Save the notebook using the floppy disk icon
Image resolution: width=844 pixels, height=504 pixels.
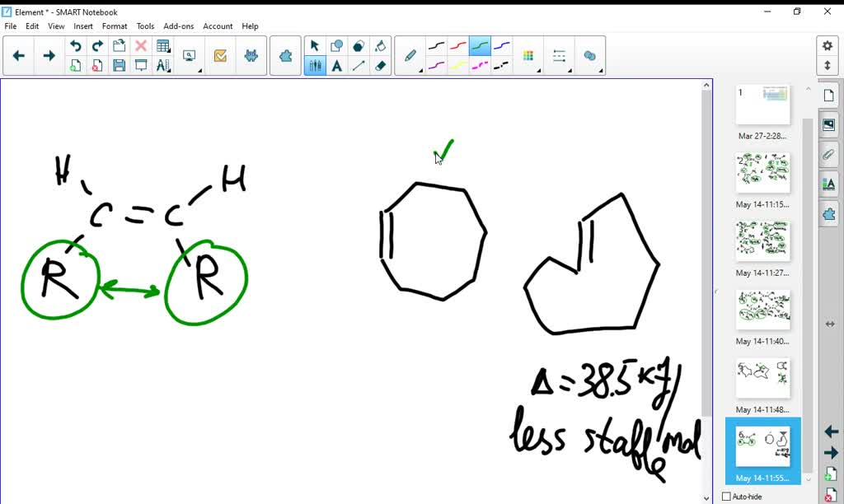[119, 65]
